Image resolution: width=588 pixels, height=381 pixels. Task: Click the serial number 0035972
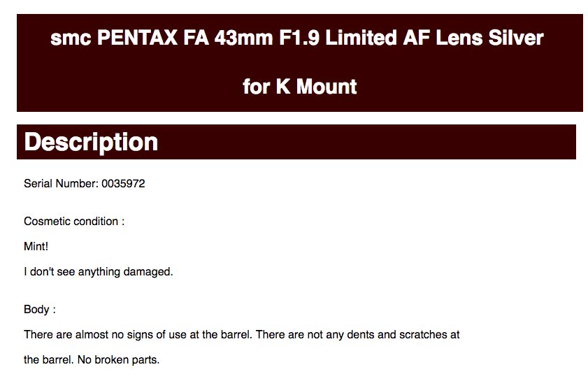(x=123, y=184)
